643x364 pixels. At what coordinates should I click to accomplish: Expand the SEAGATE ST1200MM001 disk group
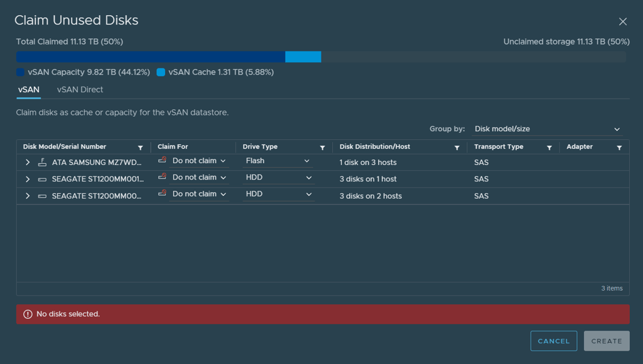[28, 179]
